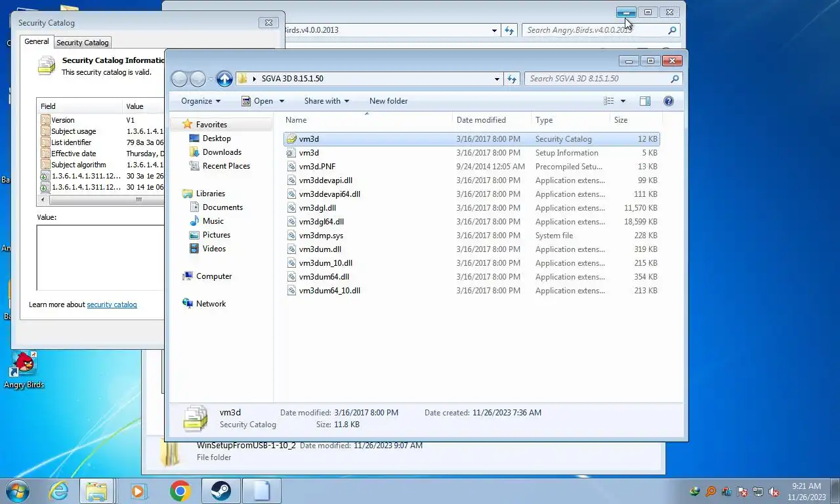840x504 pixels.
Task: Go back using Explorer Back arrow
Action: 179,79
